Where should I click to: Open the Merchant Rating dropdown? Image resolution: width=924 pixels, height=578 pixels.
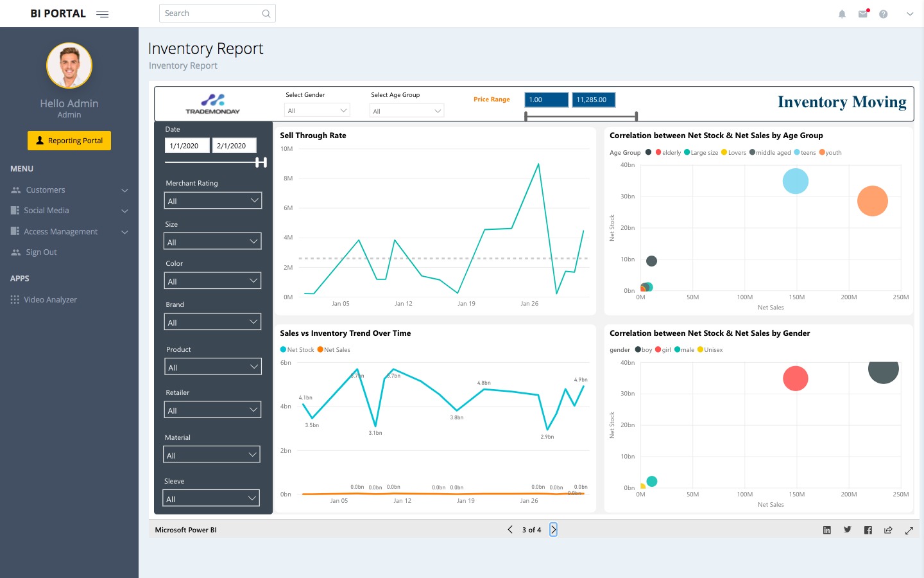point(212,201)
